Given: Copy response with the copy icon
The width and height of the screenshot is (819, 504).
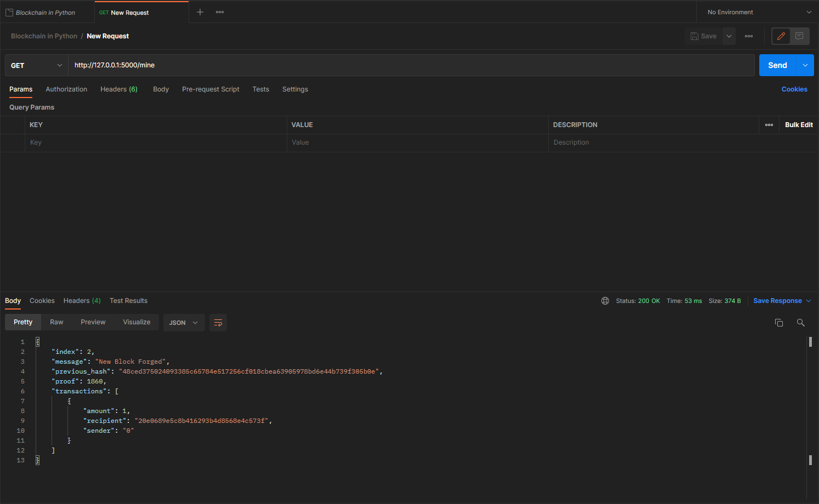Looking at the screenshot, I should [778, 323].
